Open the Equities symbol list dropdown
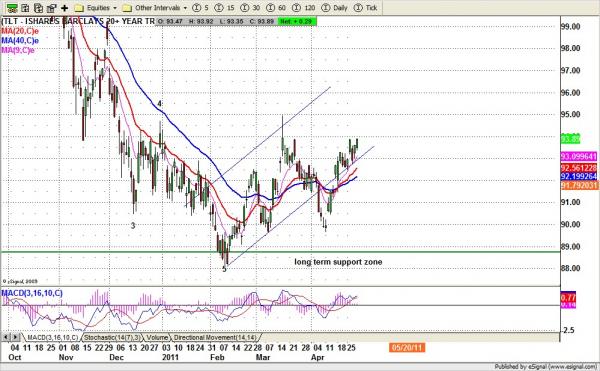 click(96, 8)
